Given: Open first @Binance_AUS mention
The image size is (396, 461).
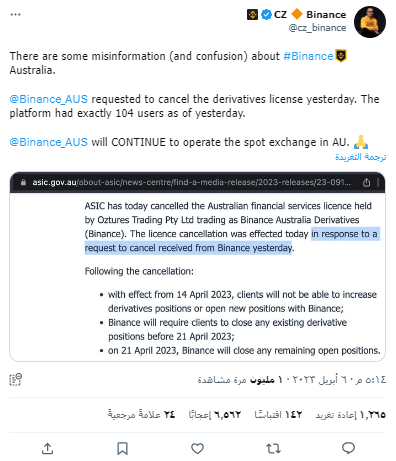Looking at the screenshot, I should (x=49, y=99).
